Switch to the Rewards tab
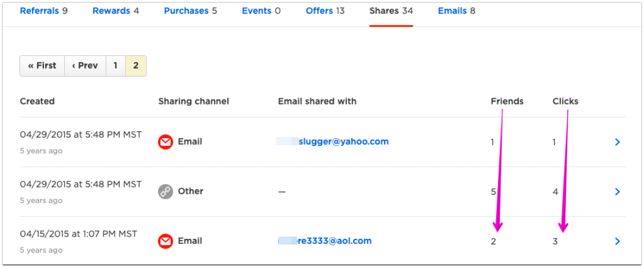Screen dimensions: 644x268 point(116,11)
